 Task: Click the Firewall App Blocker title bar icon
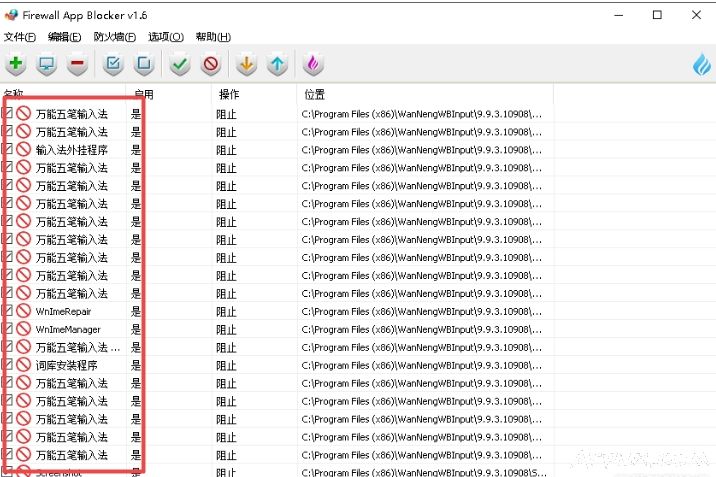[11, 15]
